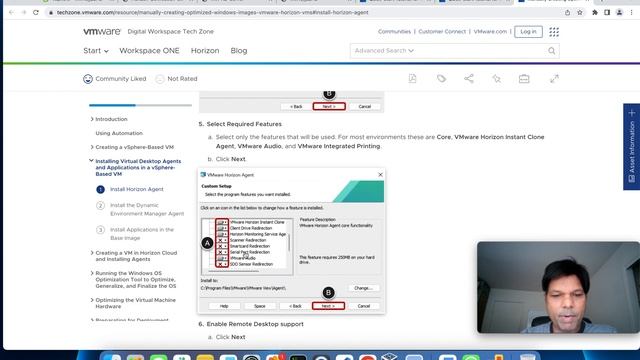Screen dimensions: 640x360
Task: Go back with the browser back arrow
Action: (11, 13)
